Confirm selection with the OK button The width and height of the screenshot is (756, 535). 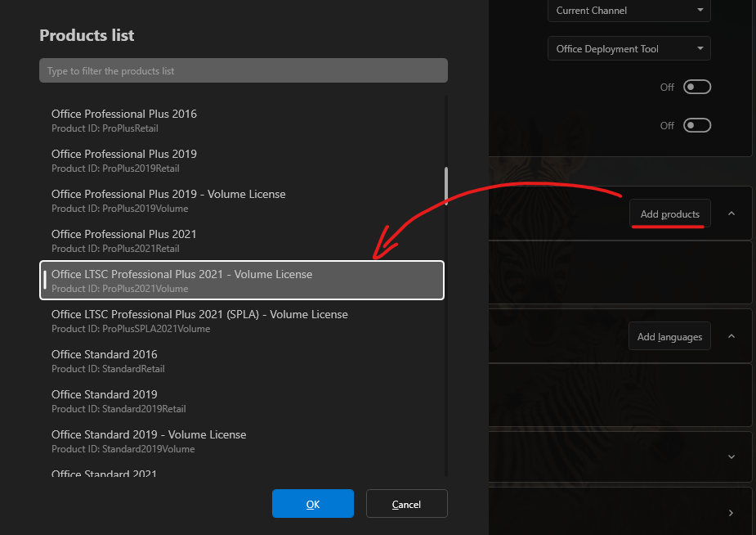click(312, 504)
